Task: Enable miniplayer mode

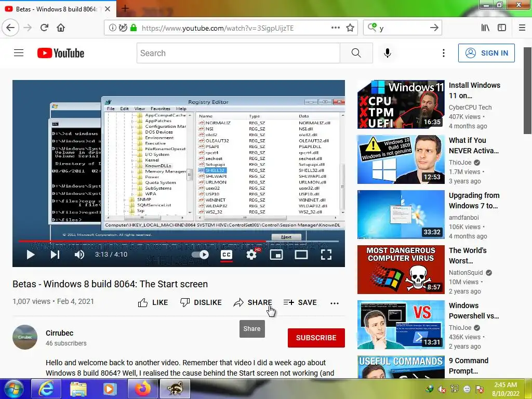Action: 276,255
